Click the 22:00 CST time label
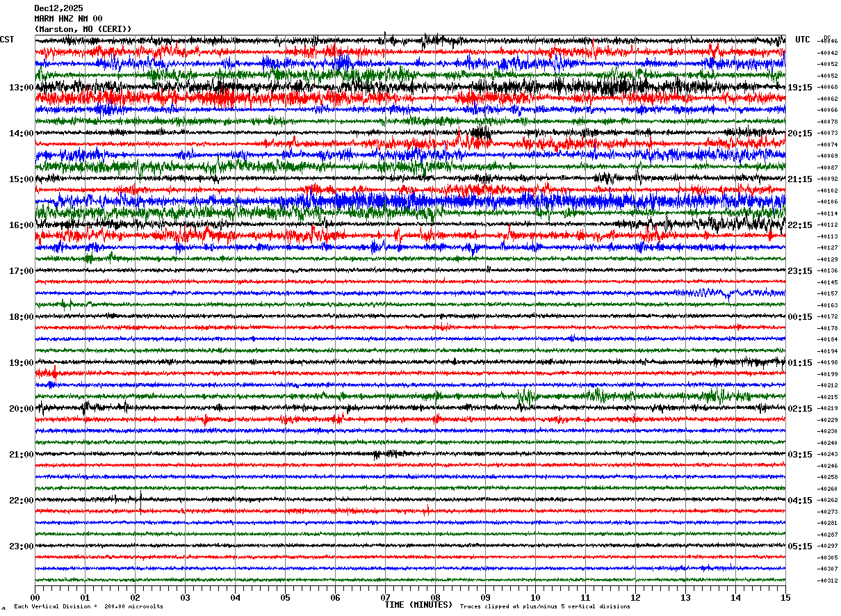The height and width of the screenshot is (616, 841). click(21, 501)
